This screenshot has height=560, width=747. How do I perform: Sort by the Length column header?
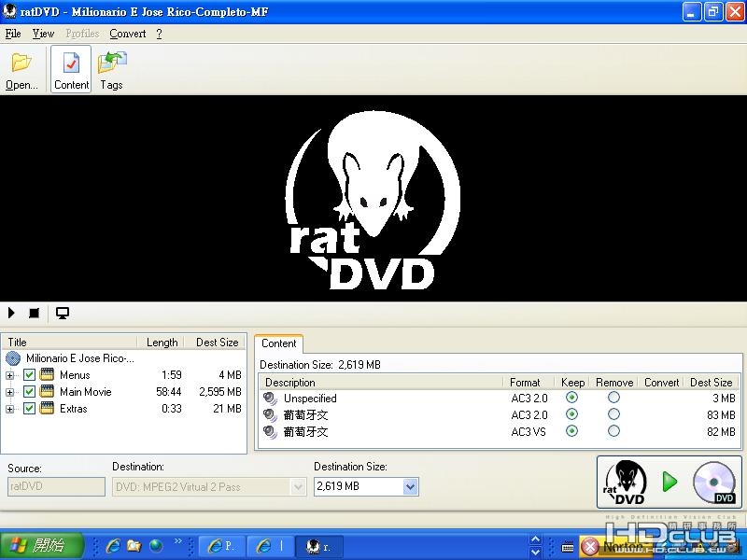coord(162,343)
